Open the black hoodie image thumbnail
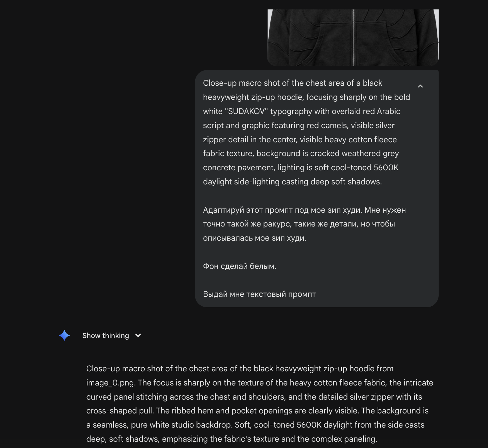 pos(353,37)
